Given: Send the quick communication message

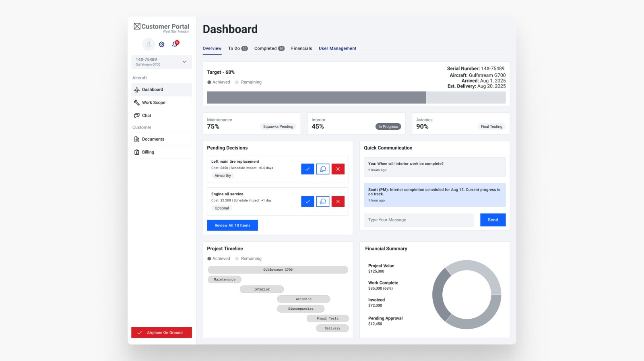Looking at the screenshot, I should click(493, 220).
